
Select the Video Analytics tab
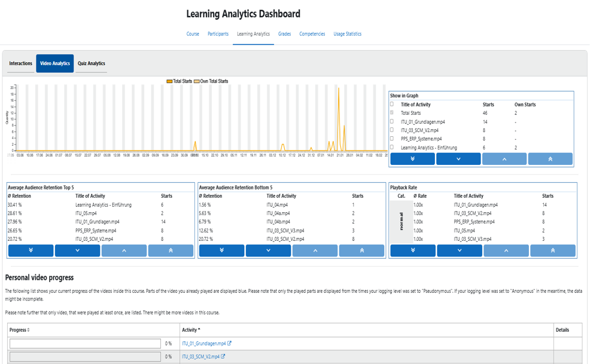(x=55, y=63)
